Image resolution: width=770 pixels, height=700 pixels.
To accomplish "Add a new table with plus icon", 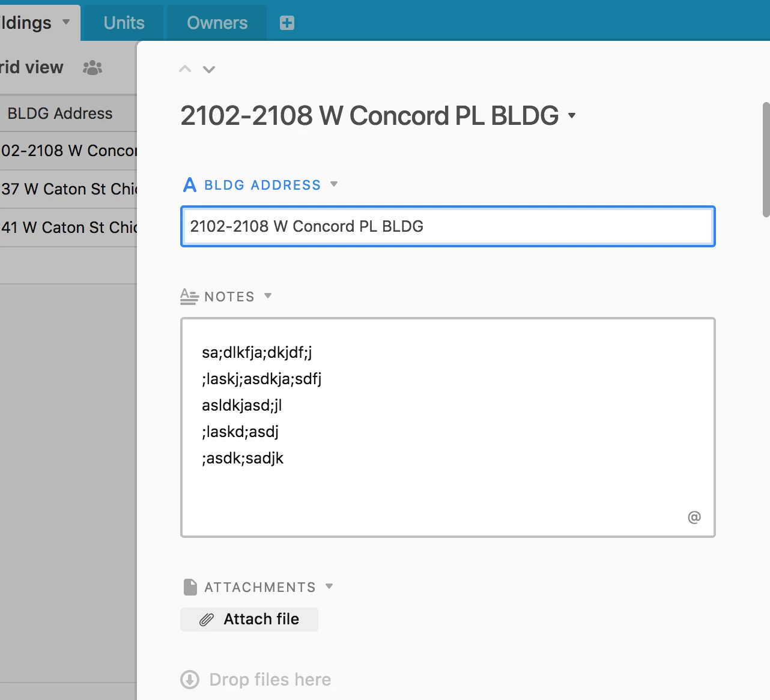I will click(x=287, y=23).
